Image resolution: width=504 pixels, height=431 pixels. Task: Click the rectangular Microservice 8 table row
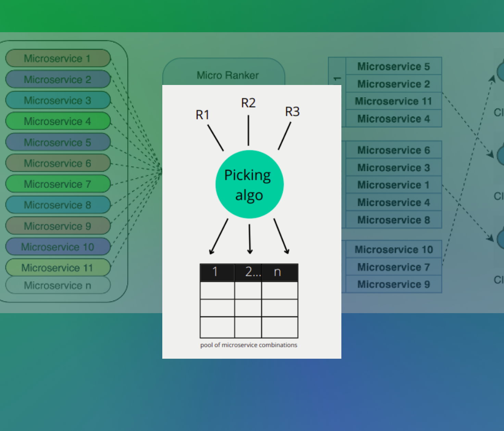(394, 220)
